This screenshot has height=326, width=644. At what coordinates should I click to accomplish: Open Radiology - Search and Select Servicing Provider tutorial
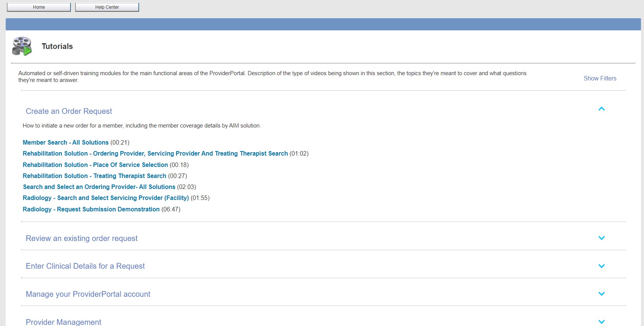click(x=106, y=198)
